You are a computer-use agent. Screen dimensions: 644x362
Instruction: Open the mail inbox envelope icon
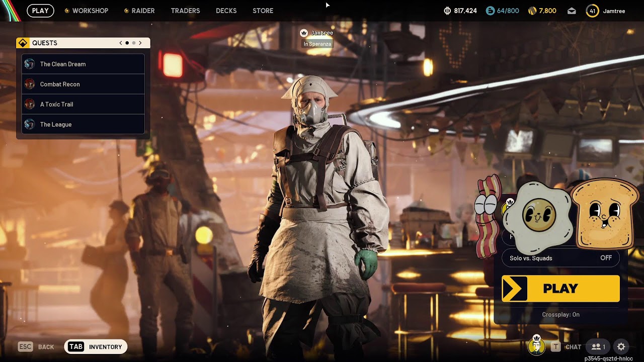click(572, 11)
